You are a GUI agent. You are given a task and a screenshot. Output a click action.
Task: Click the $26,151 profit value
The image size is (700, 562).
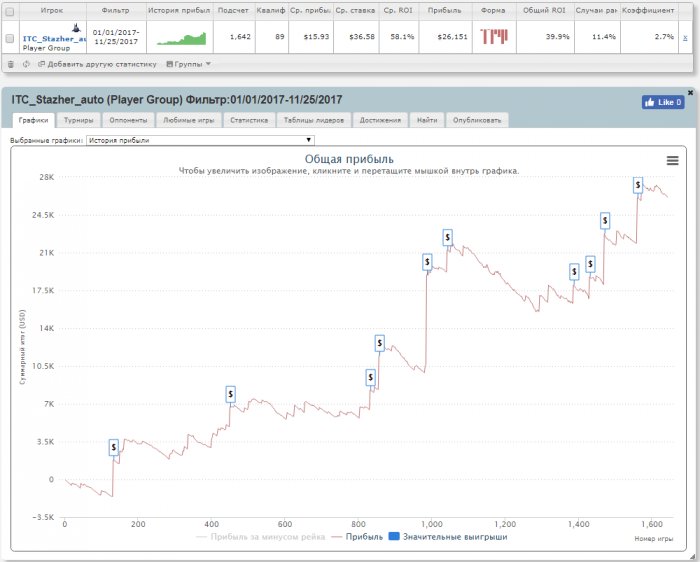point(452,37)
